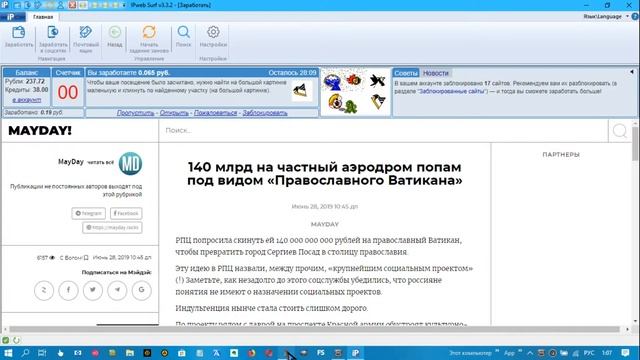Image resolution: width=640 pixels, height=360 pixels.
Task: Click the iP app icon on taskbar
Action: point(356,353)
